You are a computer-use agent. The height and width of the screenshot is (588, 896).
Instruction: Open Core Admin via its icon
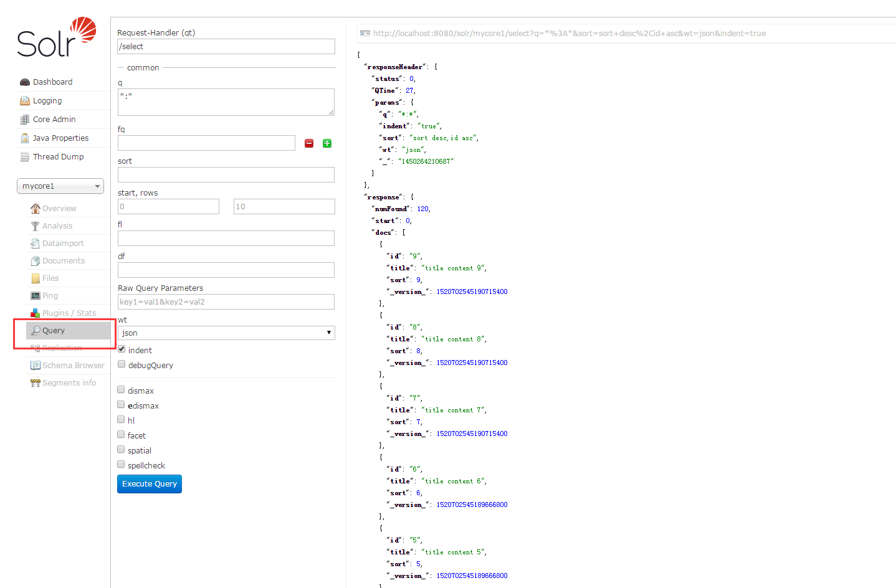tap(25, 120)
